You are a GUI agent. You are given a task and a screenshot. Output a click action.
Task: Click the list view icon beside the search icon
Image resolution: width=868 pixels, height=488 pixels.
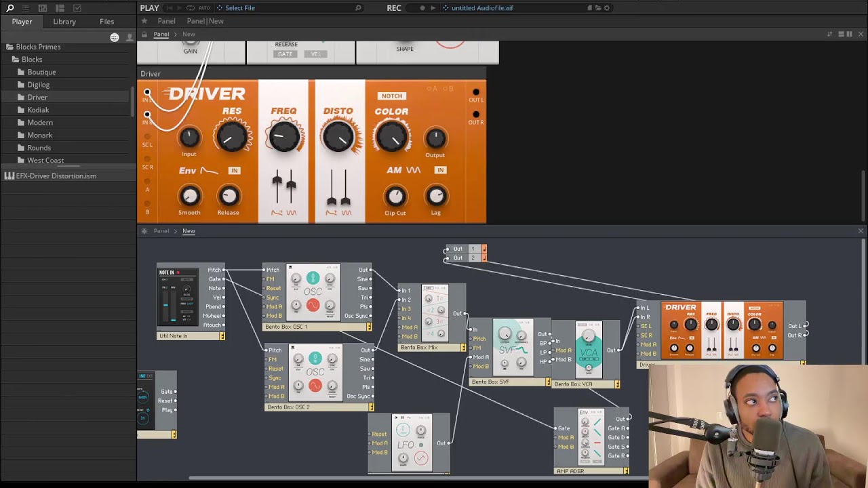[26, 8]
